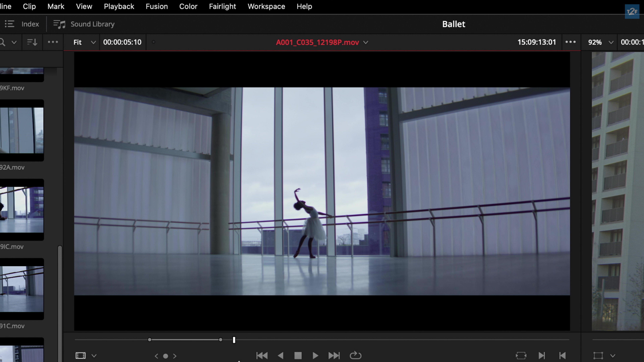This screenshot has height=362, width=644.
Task: Open the Fairlight menu
Action: (222, 7)
